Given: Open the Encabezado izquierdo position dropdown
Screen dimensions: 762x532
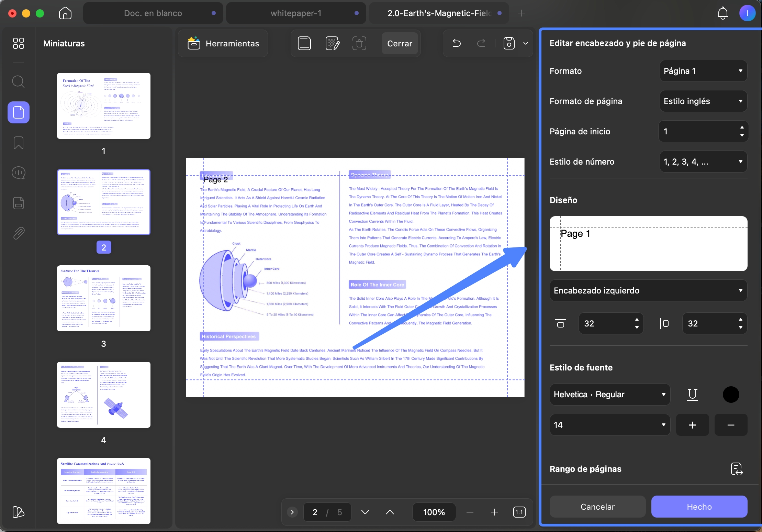Looking at the screenshot, I should (x=648, y=290).
